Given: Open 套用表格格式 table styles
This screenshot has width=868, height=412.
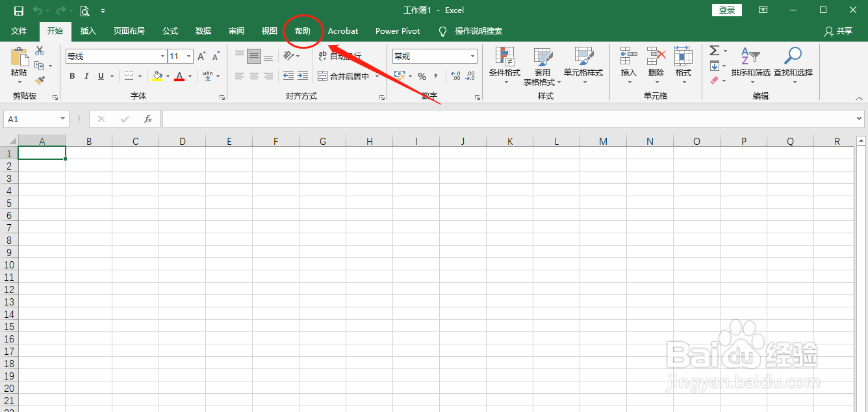Looking at the screenshot, I should (x=542, y=66).
